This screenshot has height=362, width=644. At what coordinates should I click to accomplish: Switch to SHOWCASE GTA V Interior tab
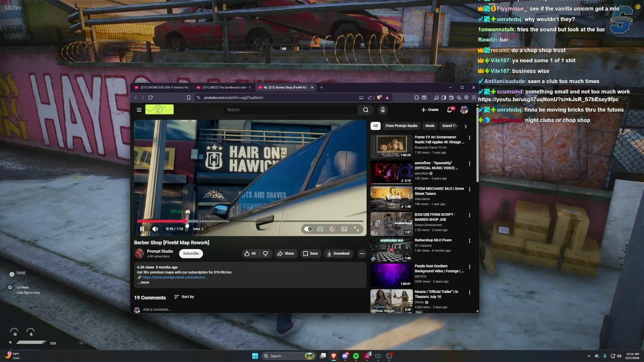(162, 87)
